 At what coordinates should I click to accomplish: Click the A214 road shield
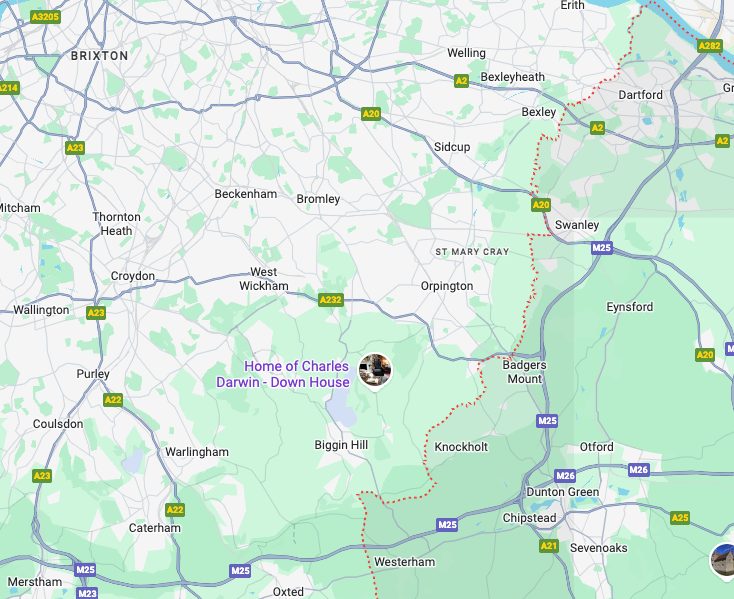point(8,88)
